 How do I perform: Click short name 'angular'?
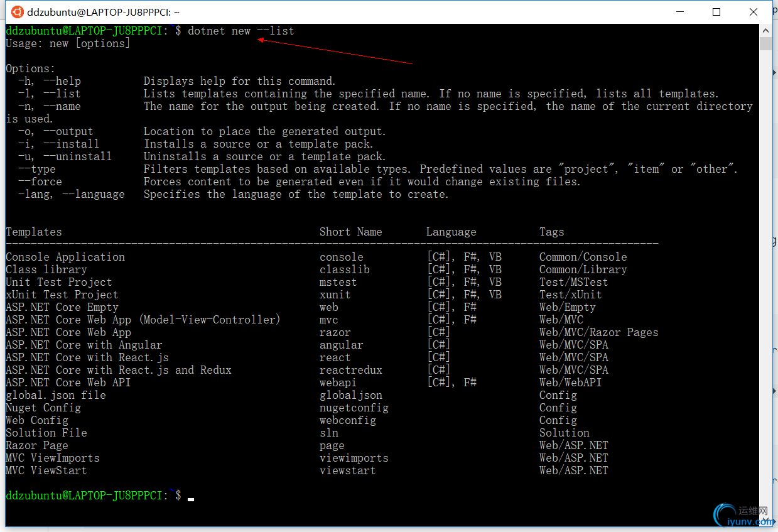(342, 345)
